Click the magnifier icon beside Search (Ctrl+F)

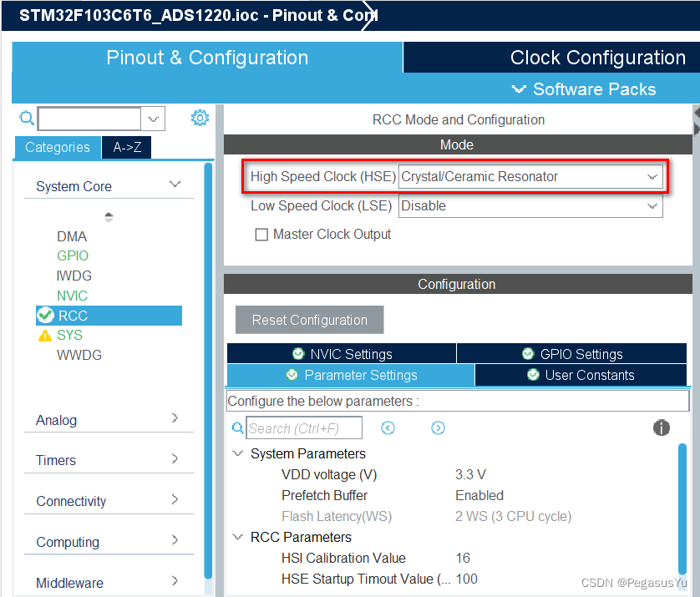click(x=237, y=428)
